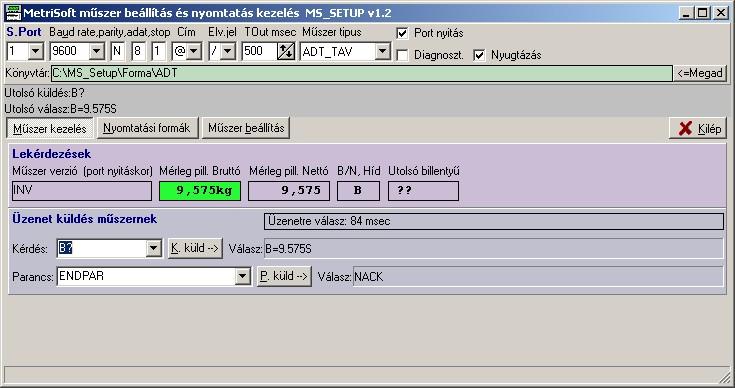
Task: Expand the Cím @ dropdown
Action: pos(194,51)
